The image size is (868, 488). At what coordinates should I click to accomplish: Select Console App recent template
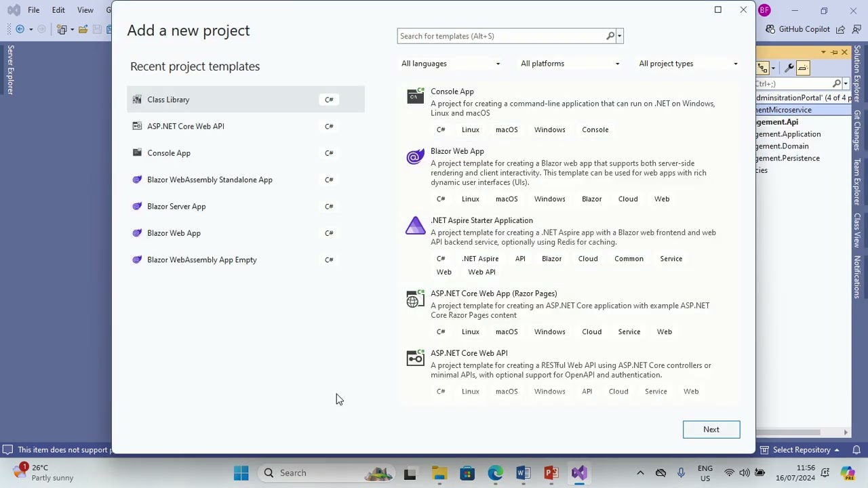(x=245, y=153)
